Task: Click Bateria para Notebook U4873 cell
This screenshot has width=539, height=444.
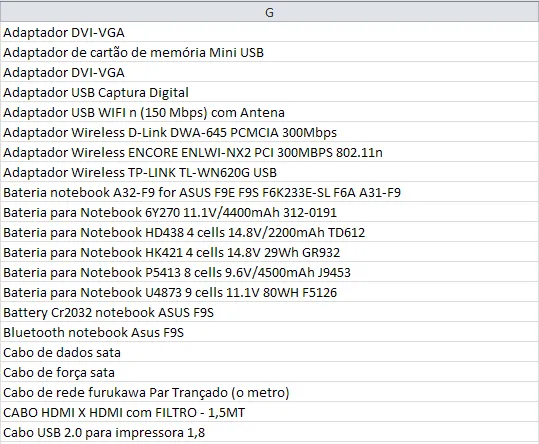Action: tap(270, 292)
